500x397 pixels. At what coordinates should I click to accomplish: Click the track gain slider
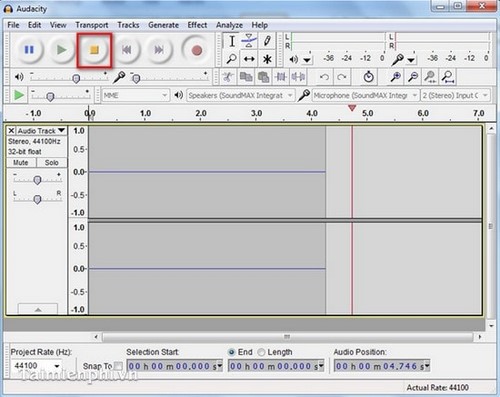[x=37, y=180]
